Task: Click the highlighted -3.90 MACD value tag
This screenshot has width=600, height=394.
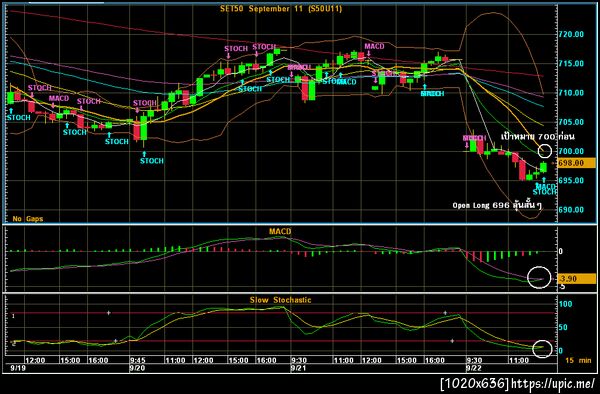Action: (x=577, y=278)
